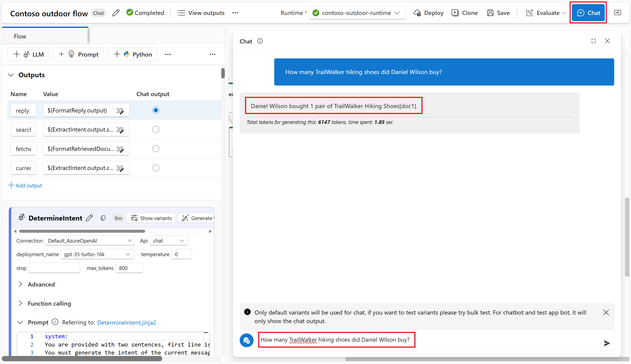This screenshot has height=364, width=631.
Task: Open View outputs list
Action: click(201, 13)
